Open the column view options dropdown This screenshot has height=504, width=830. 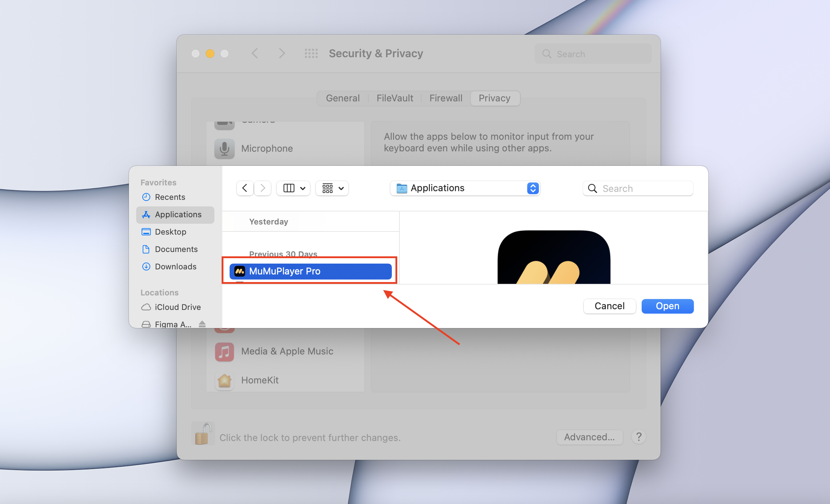(x=293, y=188)
